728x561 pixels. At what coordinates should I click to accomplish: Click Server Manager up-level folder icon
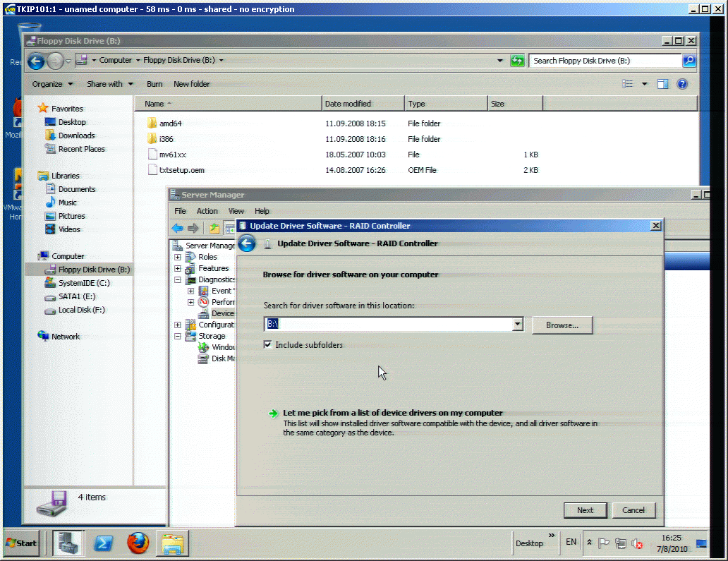[214, 228]
